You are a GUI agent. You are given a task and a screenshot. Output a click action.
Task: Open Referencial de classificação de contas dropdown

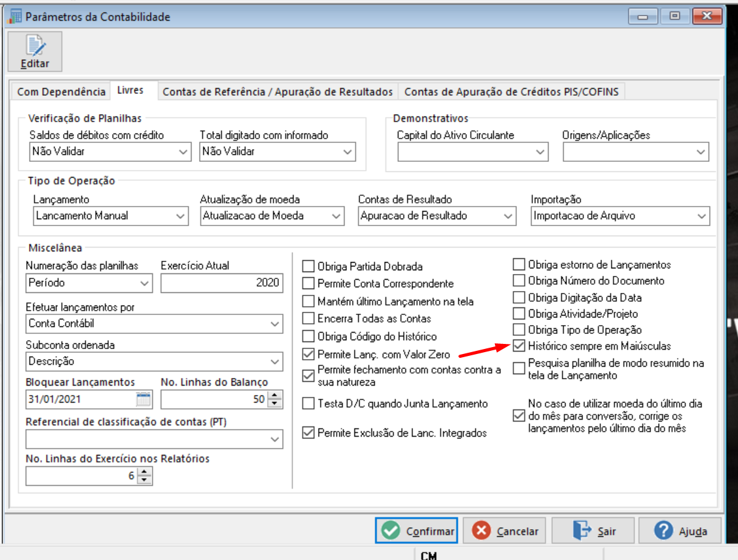point(154,439)
